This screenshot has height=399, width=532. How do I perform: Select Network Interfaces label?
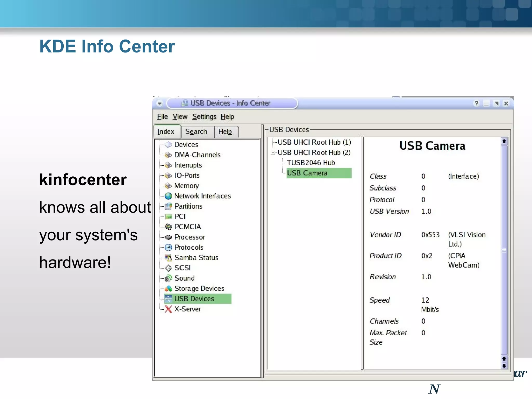(203, 196)
